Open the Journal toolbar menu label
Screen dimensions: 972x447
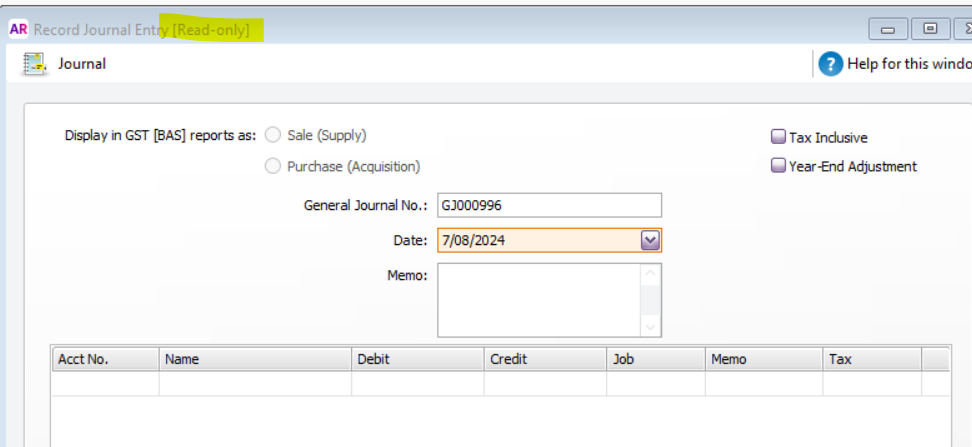pos(82,64)
